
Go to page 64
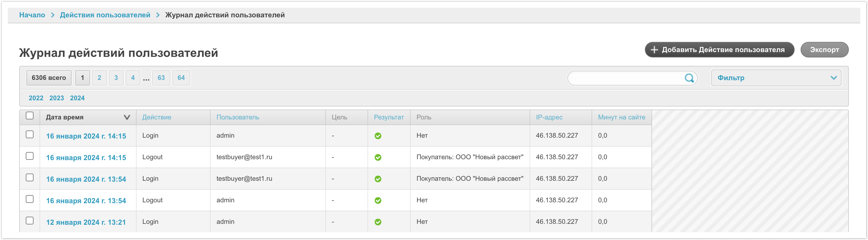[x=181, y=78]
